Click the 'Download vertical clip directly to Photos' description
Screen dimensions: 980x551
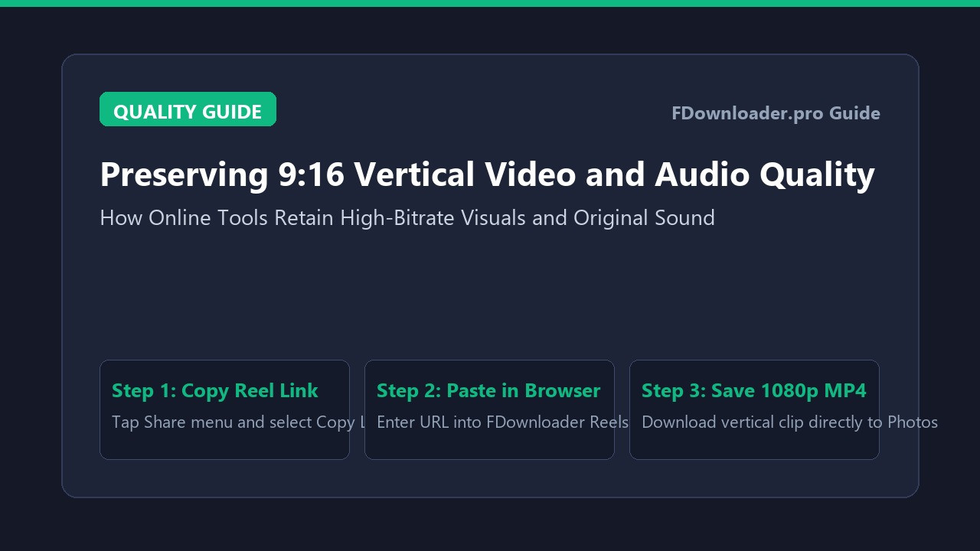[x=789, y=422]
